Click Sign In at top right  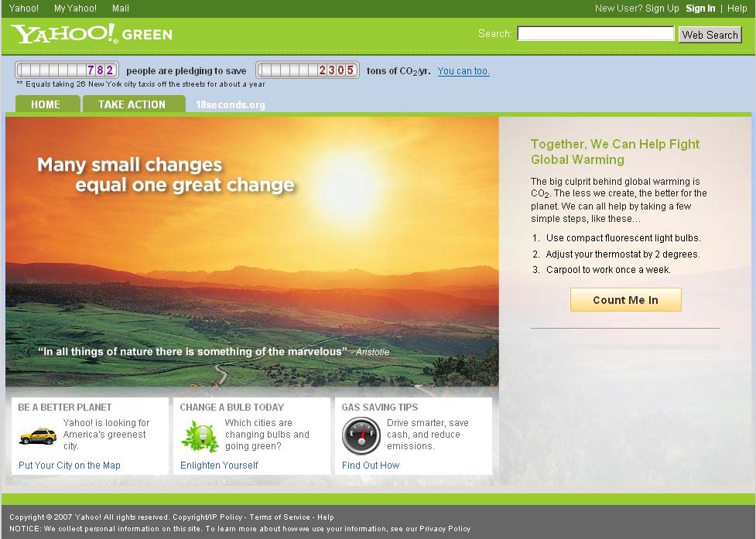click(700, 9)
